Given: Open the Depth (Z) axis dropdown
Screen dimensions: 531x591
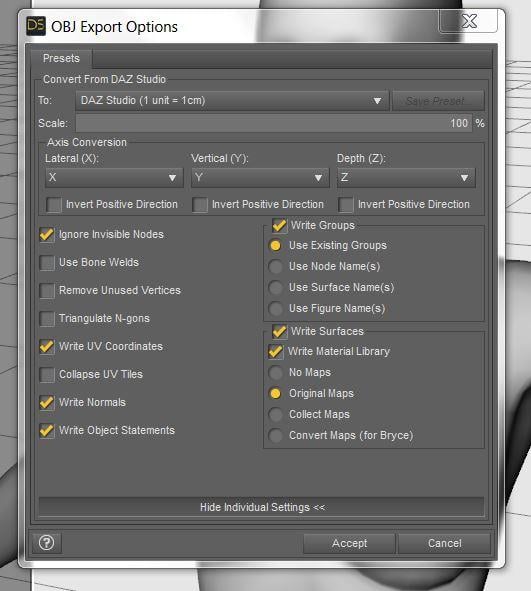Looking at the screenshot, I should coord(406,178).
